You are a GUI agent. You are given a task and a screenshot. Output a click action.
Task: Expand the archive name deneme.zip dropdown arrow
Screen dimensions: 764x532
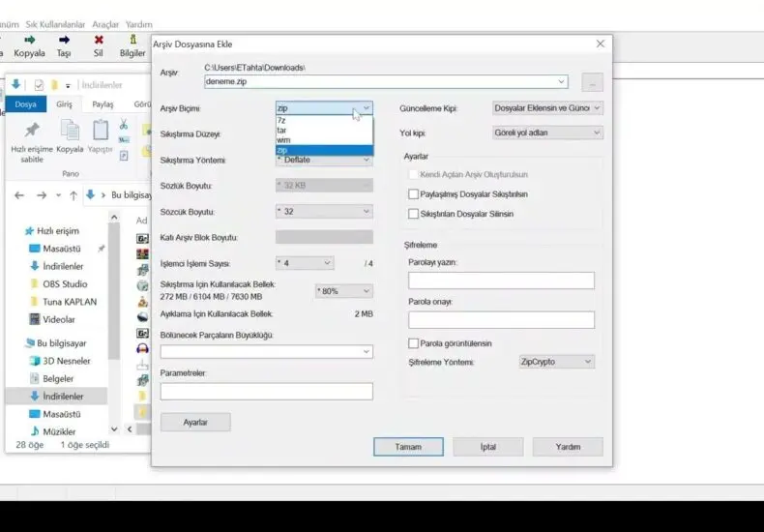point(561,81)
